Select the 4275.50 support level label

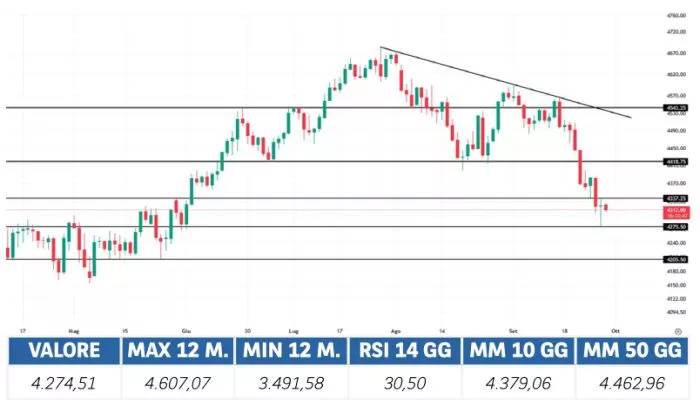point(675,227)
